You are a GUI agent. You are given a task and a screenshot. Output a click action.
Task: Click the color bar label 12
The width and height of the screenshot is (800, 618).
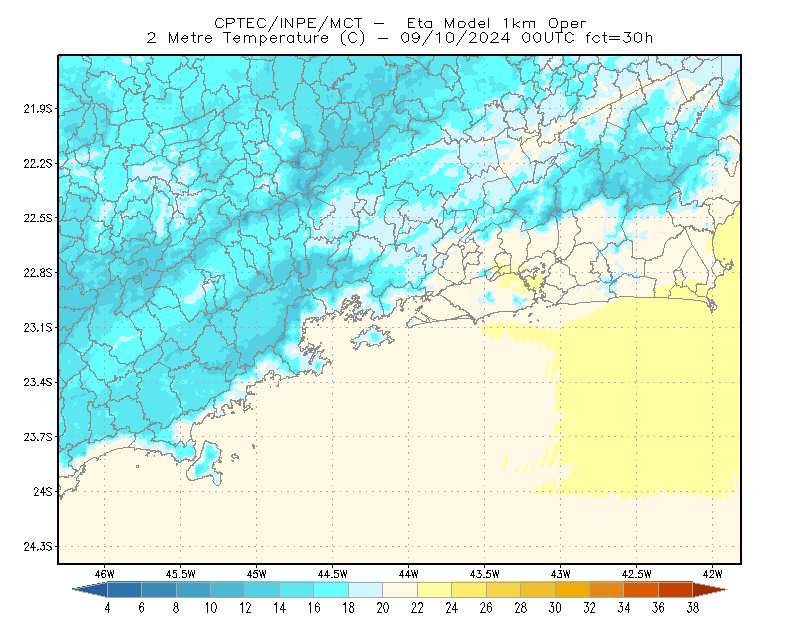click(x=245, y=608)
